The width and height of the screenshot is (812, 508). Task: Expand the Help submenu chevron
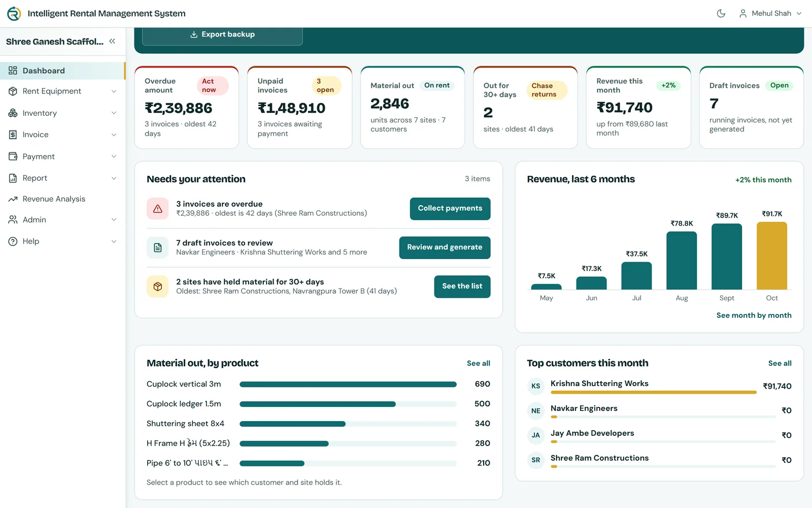pos(114,241)
